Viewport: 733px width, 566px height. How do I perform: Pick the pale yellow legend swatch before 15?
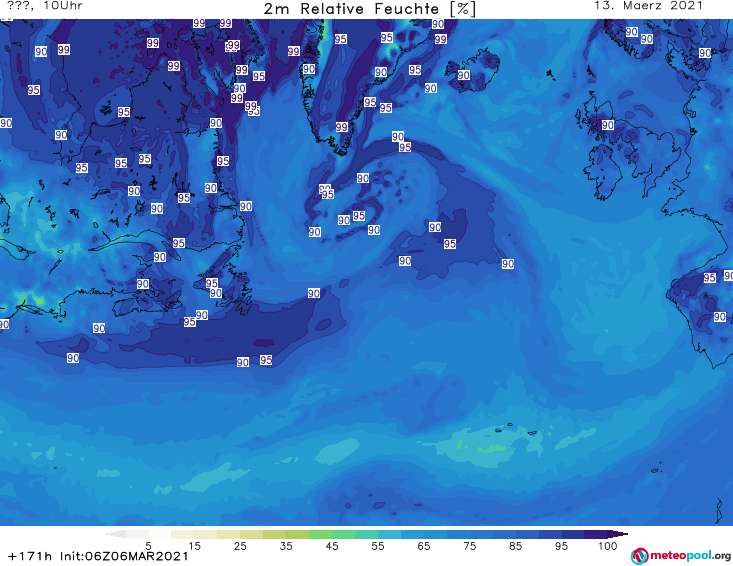182,534
